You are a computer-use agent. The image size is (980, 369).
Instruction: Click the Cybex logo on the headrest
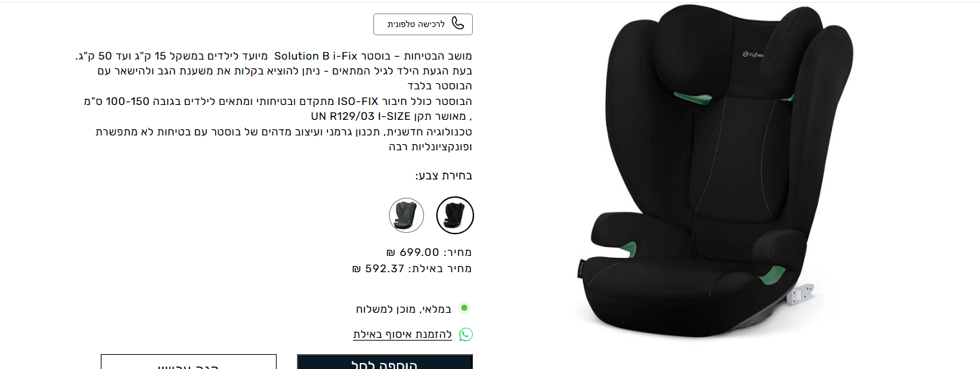[752, 53]
